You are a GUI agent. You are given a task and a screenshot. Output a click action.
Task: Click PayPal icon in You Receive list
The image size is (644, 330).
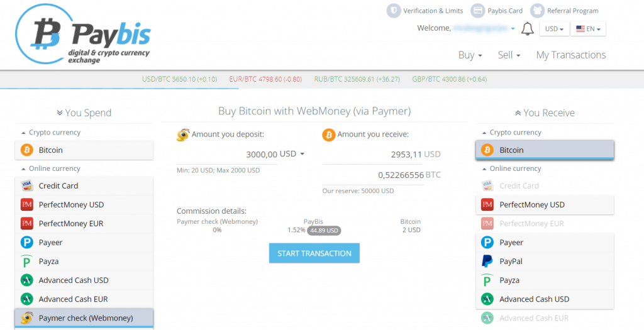pyautogui.click(x=487, y=261)
